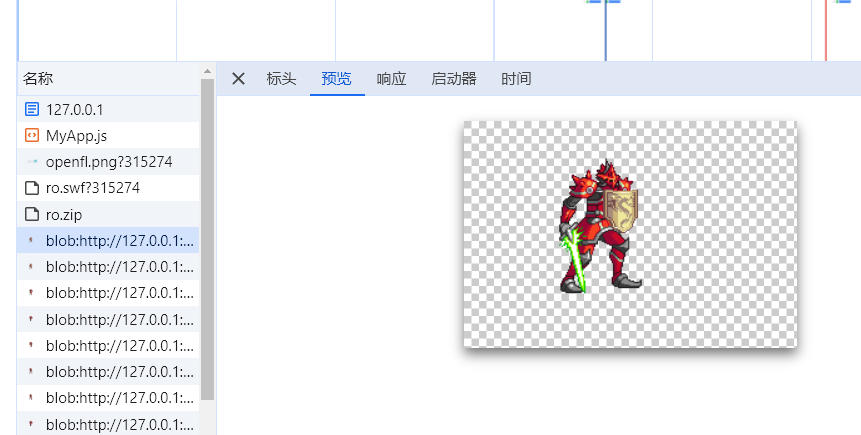861x435 pixels.
Task: Click the scroll-up arrow of request list
Action: pos(208,71)
